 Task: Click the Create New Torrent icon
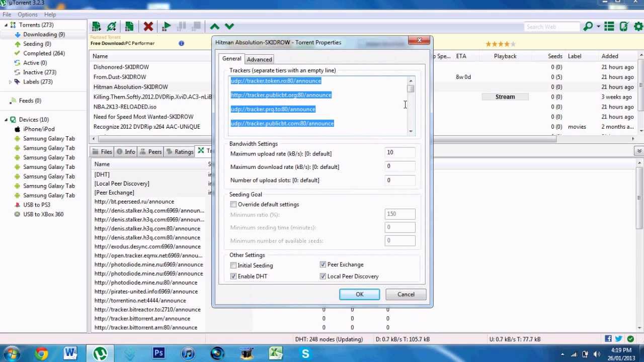pyautogui.click(x=129, y=27)
